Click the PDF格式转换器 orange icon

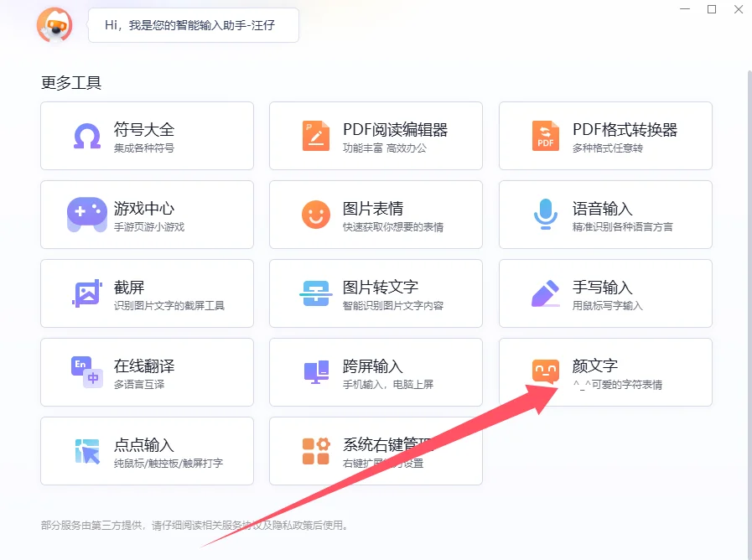coord(546,136)
